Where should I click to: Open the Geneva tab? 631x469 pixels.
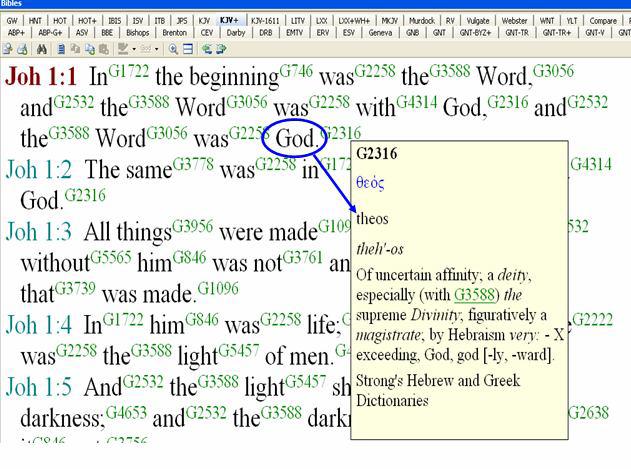[380, 33]
